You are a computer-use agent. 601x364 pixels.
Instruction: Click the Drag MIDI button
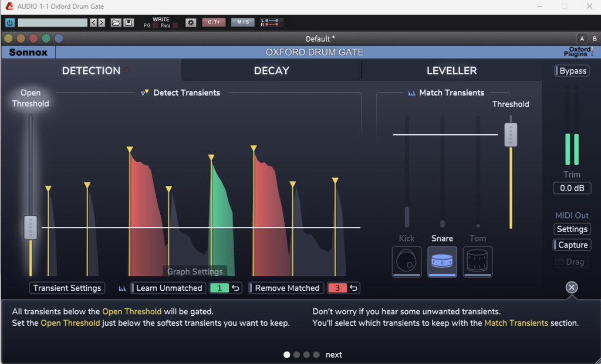click(572, 262)
